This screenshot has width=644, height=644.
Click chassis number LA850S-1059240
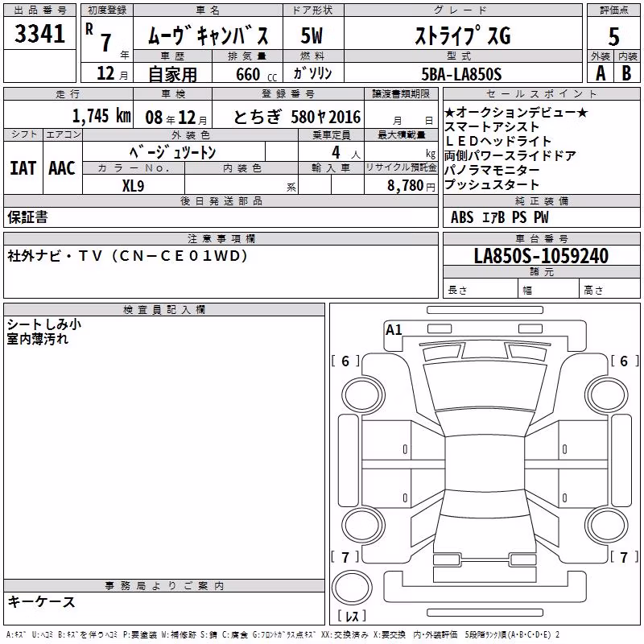point(541,256)
